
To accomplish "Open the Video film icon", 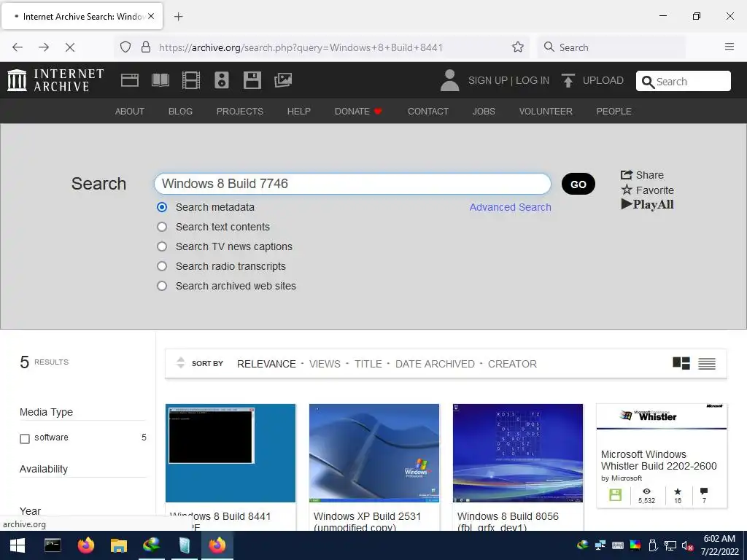I will [x=191, y=80].
